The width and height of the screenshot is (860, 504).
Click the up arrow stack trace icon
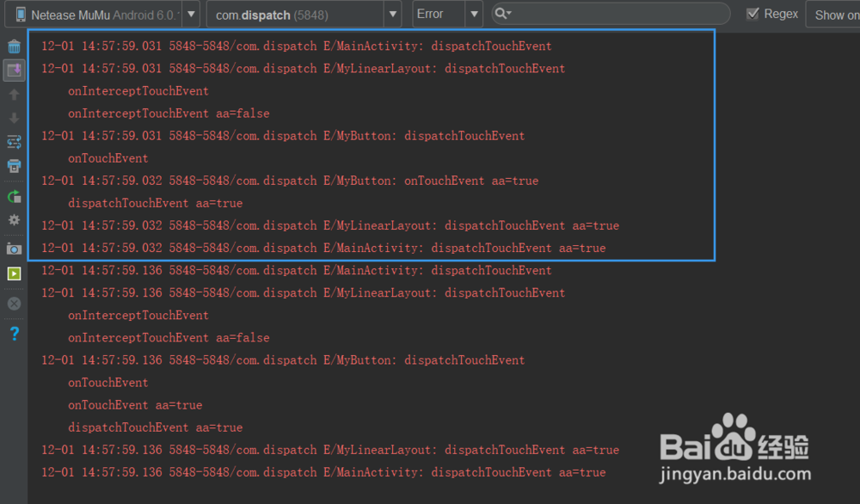tap(15, 95)
